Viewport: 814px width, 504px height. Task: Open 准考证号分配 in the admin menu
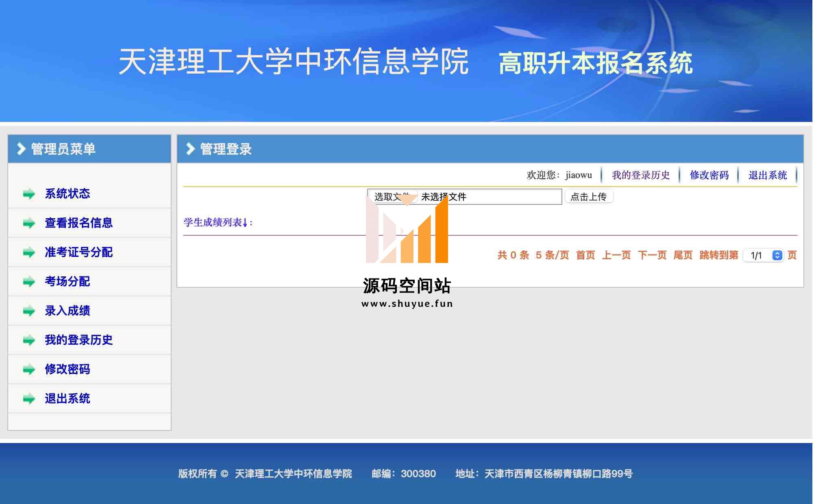tap(79, 252)
